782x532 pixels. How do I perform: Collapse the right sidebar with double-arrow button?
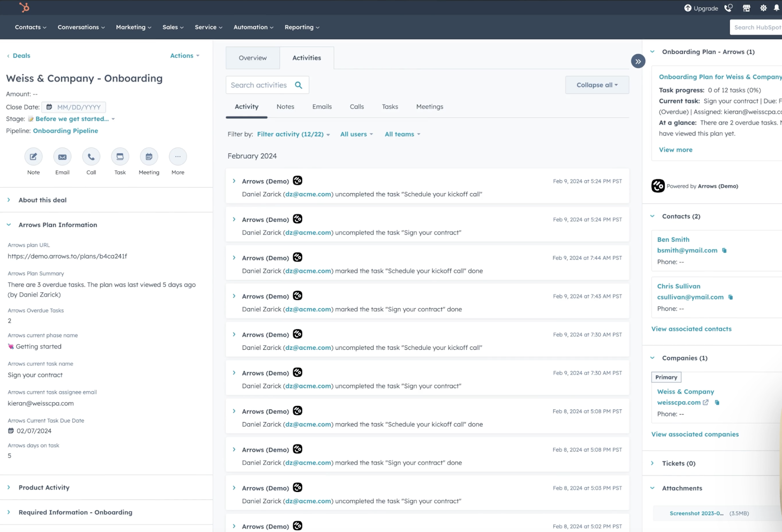[638, 61]
